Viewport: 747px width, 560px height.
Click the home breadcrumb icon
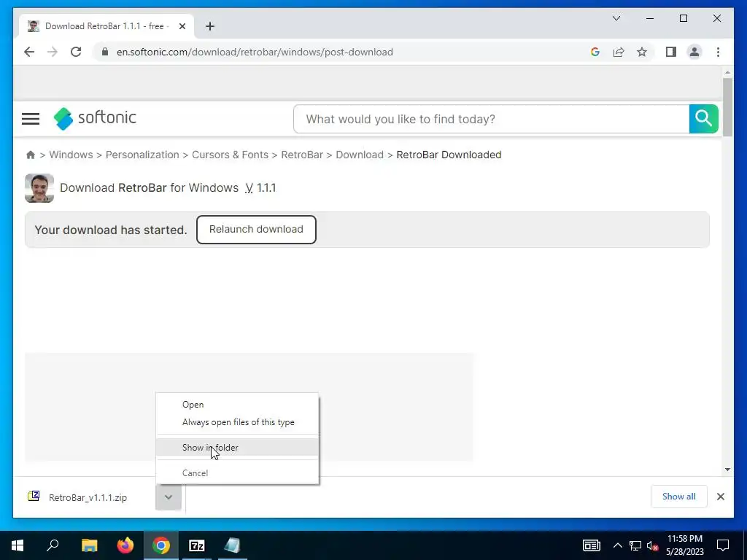pos(31,155)
